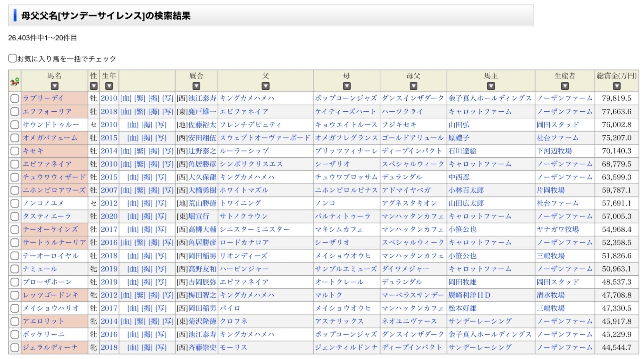The width and height of the screenshot is (644, 359).
Task: Click sort arrow icon under 母 header
Action: 346,86
